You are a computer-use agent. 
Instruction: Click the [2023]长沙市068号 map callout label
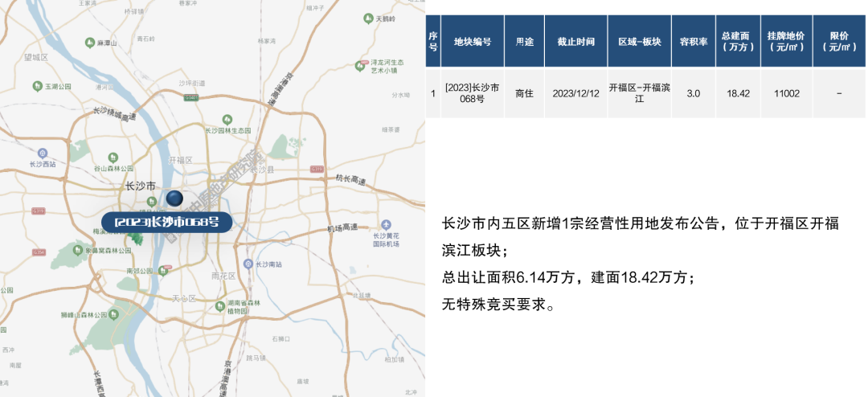(166, 222)
